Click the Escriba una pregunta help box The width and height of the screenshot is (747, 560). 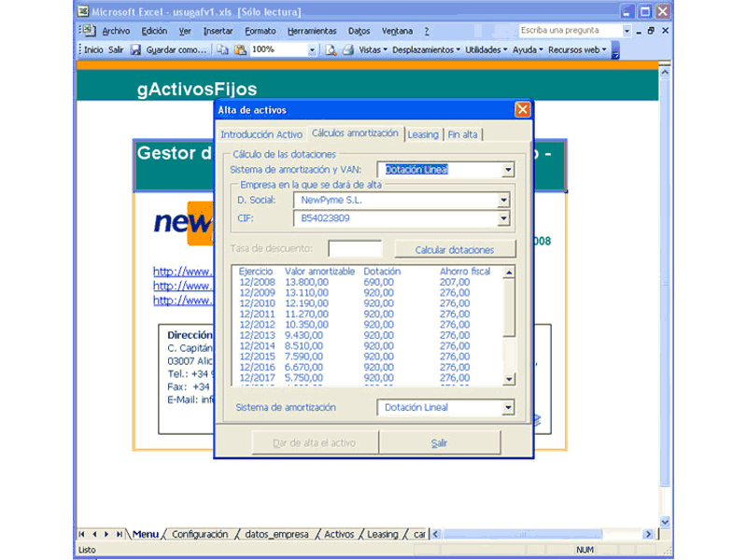[571, 31]
